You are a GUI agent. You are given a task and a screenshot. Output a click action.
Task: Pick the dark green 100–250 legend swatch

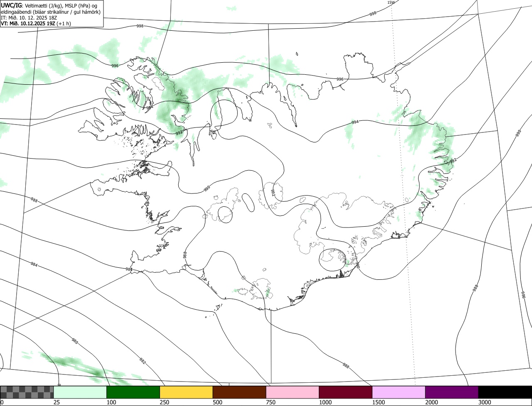[133, 392]
